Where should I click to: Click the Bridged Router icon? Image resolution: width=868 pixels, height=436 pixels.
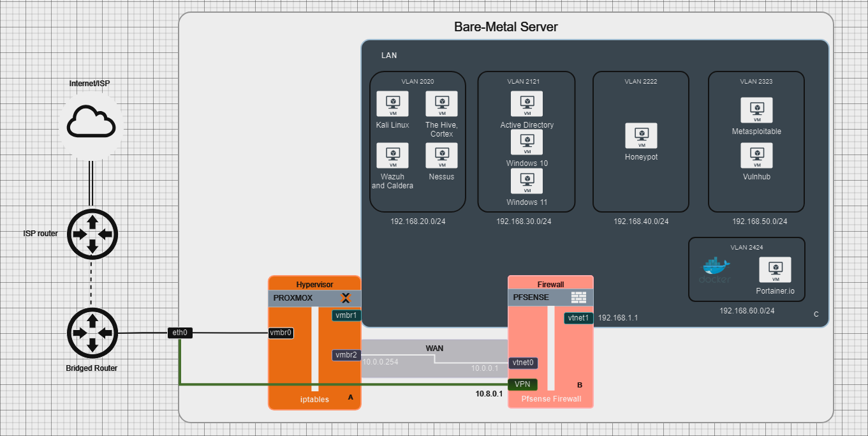click(x=92, y=333)
